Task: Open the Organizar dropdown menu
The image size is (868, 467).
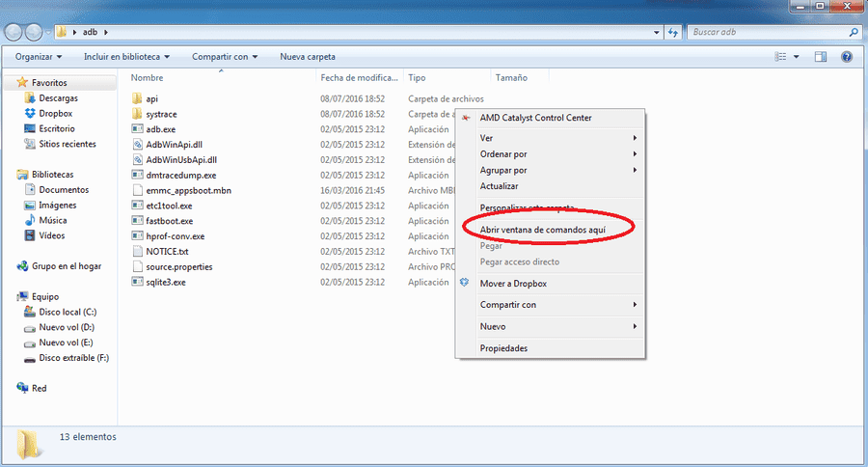Action: point(39,57)
